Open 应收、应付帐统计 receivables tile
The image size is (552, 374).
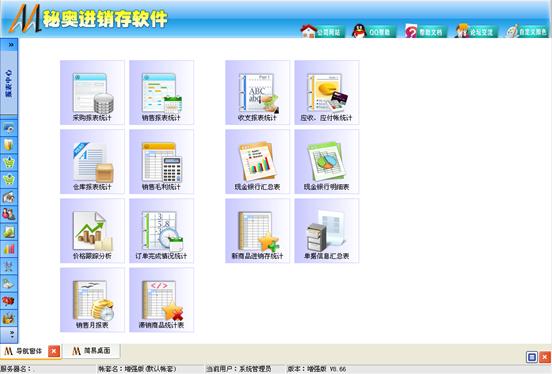click(x=327, y=93)
